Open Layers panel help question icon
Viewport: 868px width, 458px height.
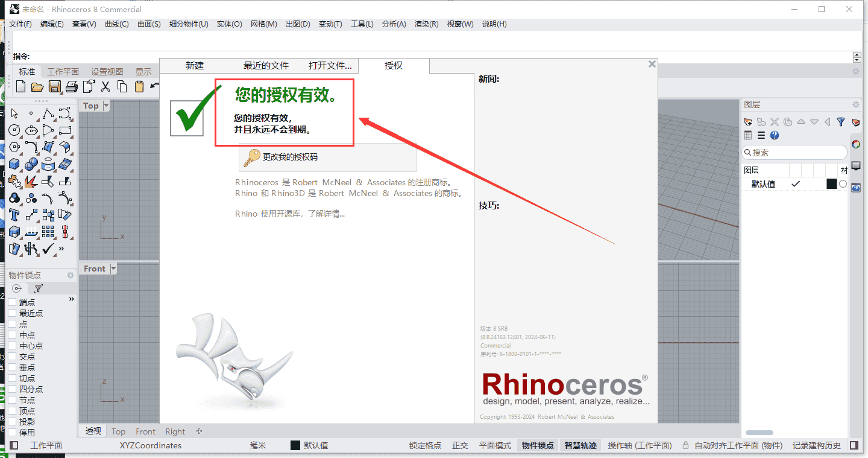click(x=775, y=135)
